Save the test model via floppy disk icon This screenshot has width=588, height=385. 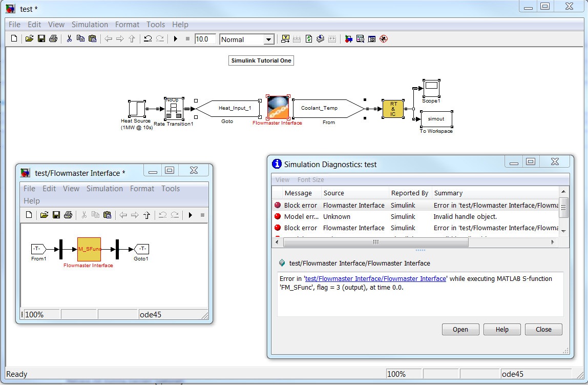[41, 39]
